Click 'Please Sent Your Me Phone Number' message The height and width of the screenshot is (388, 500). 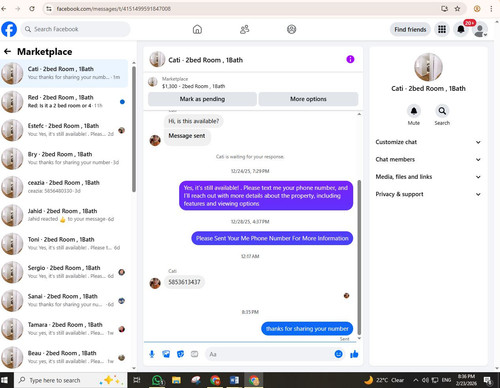tap(272, 238)
